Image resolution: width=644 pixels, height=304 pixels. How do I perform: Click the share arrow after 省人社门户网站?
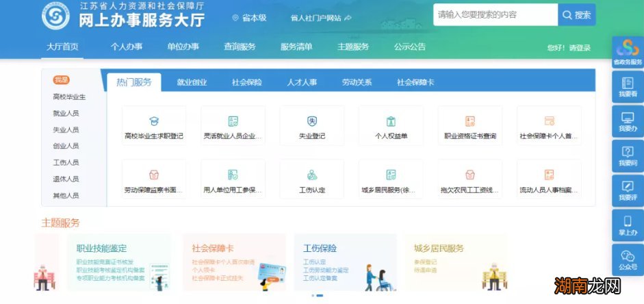tap(348, 18)
